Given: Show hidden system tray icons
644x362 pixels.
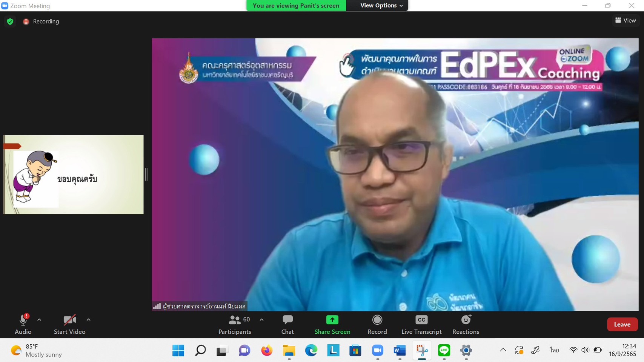Looking at the screenshot, I should tap(503, 350).
